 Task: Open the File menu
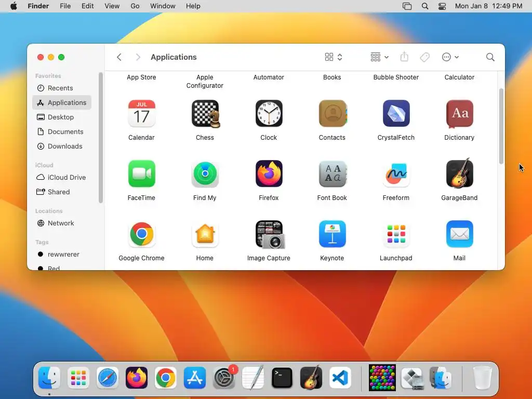pos(65,6)
